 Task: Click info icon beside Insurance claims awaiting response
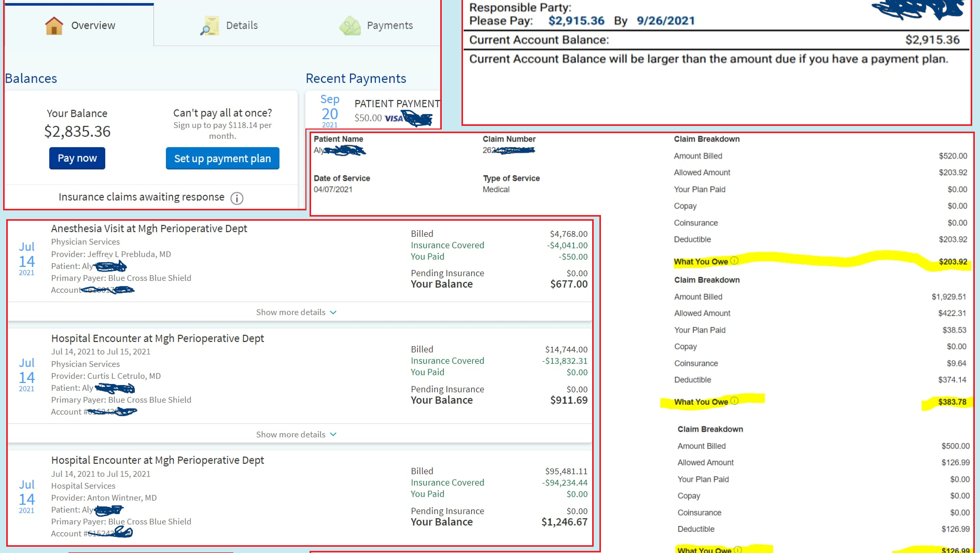[x=237, y=198]
